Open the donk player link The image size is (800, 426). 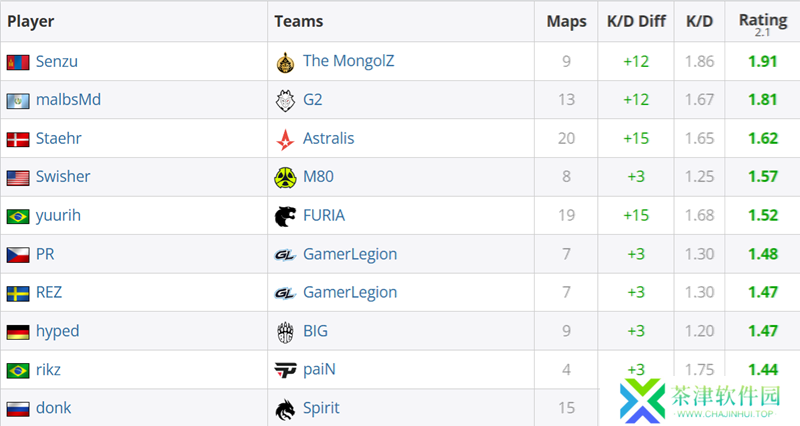pyautogui.click(x=54, y=408)
